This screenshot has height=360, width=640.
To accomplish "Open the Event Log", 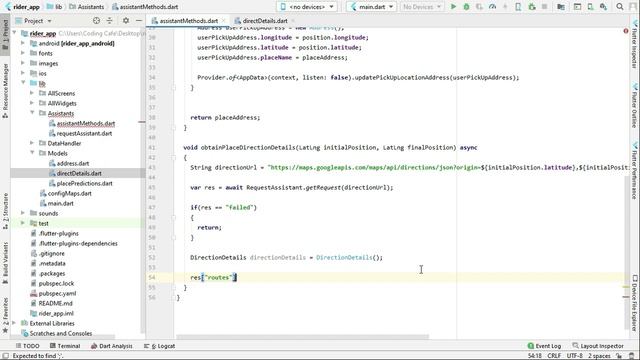I will click(x=544, y=346).
